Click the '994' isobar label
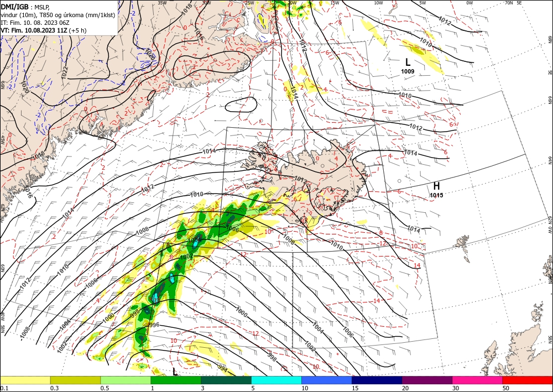This screenshot has width=553, height=392. [223, 368]
